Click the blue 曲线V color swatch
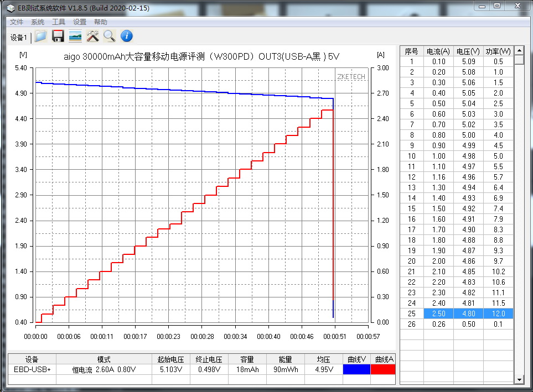Screen dimensions: 533x392 coord(356,369)
